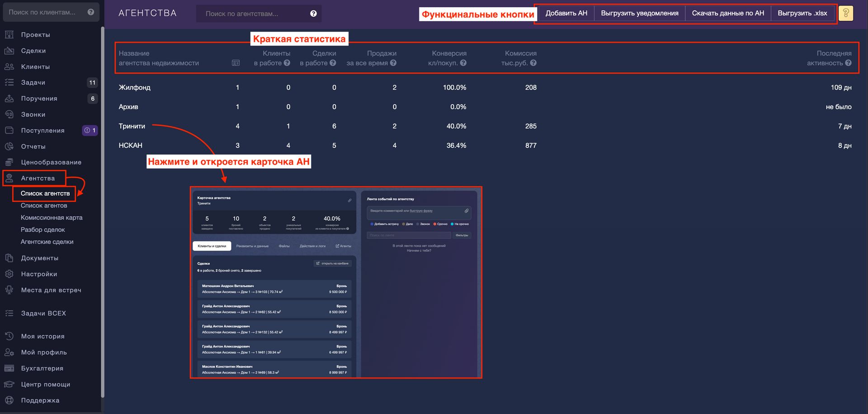The image size is (868, 414).
Task: Click Скачать данные по АН button
Action: pos(727,13)
